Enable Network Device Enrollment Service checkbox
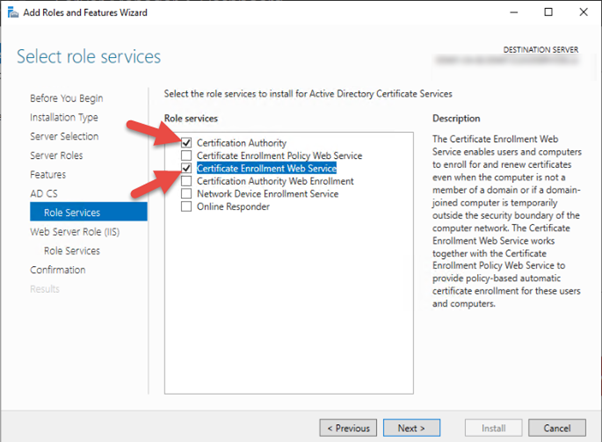Image resolution: width=602 pixels, height=442 pixels. (186, 194)
